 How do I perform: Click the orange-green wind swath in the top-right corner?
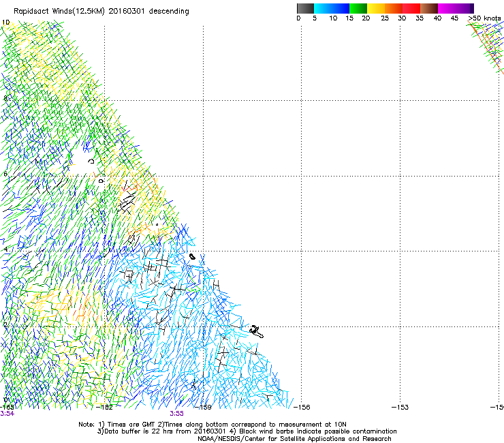(486, 46)
